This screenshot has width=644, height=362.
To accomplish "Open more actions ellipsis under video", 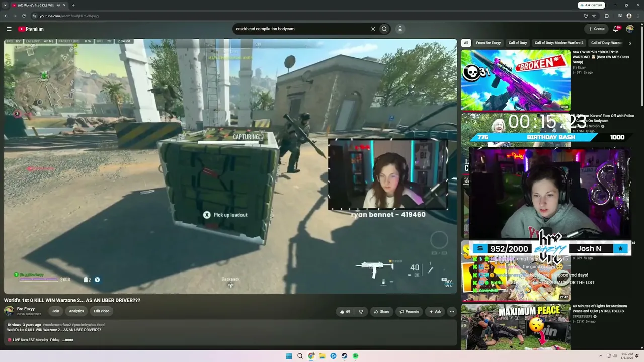I will [x=452, y=312].
